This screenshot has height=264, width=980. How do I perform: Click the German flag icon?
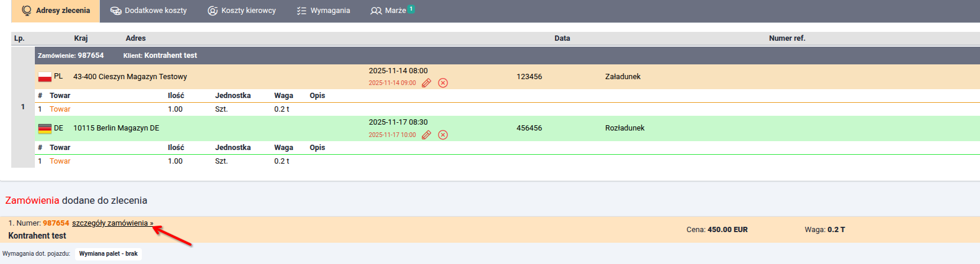(x=45, y=128)
